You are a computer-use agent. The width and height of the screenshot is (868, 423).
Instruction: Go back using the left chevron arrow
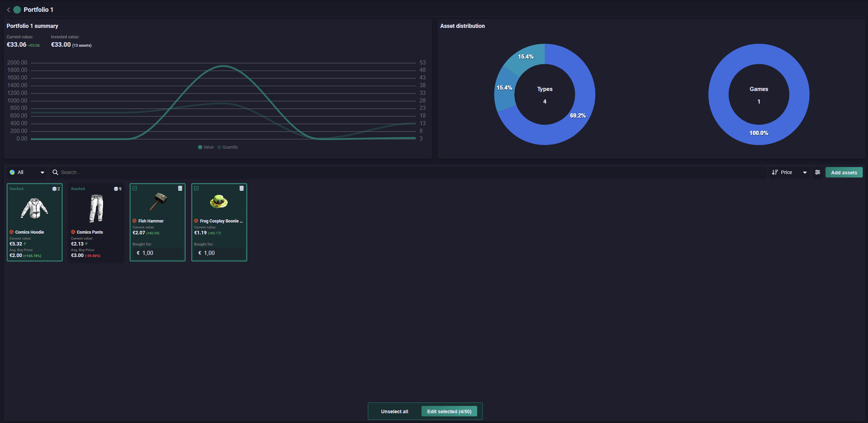8,10
